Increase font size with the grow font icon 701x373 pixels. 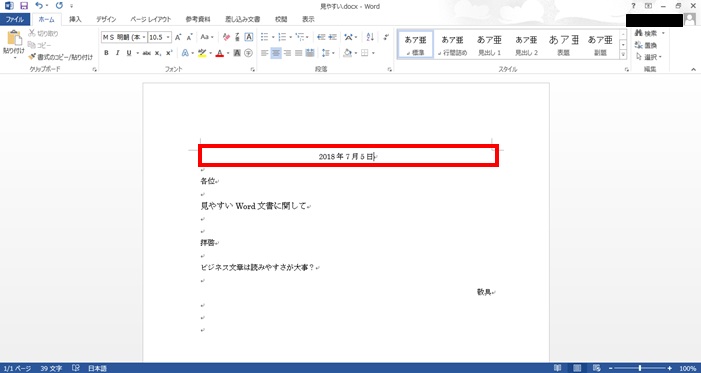[178, 37]
